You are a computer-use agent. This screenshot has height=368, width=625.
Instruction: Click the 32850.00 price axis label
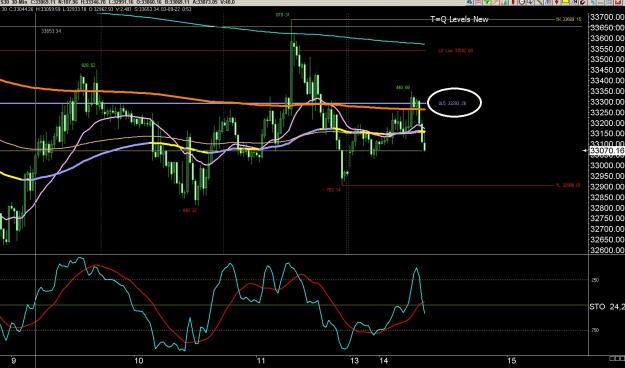click(607, 197)
